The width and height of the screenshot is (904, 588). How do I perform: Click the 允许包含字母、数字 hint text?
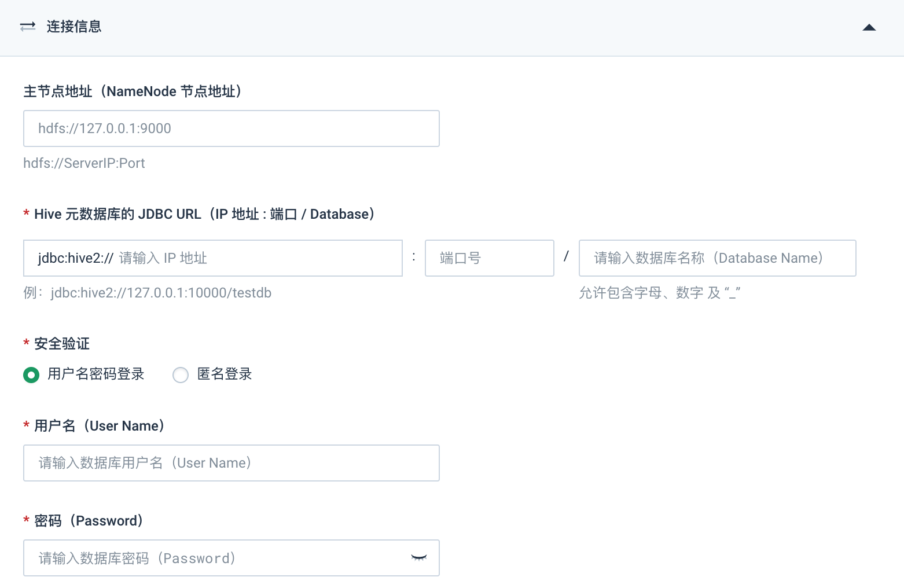coord(660,293)
